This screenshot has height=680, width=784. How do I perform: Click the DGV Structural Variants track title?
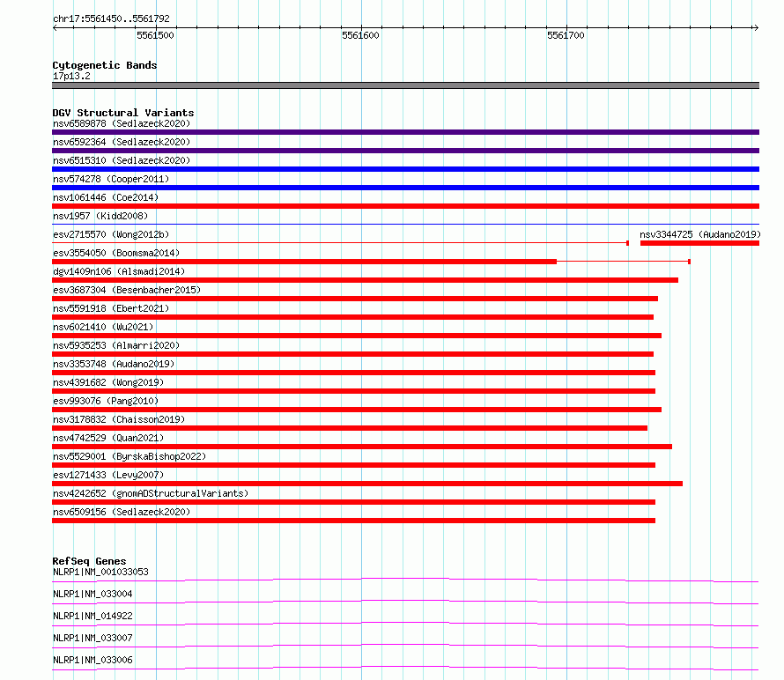[x=123, y=113]
